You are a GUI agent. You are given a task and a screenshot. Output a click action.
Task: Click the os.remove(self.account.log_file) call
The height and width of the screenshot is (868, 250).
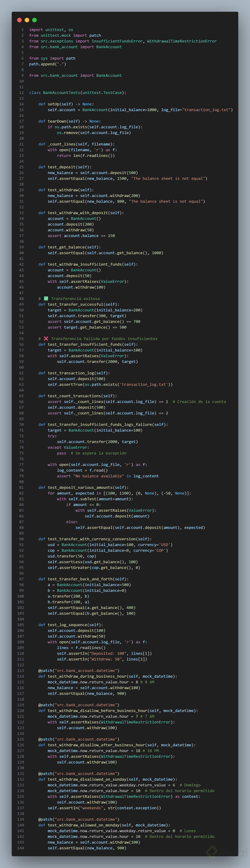[x=94, y=133]
